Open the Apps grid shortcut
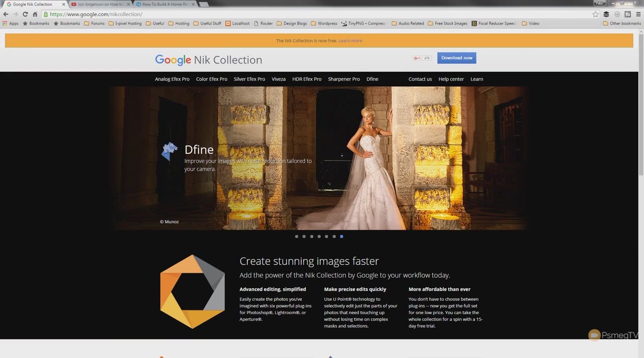Viewport: 644px width, 358px height. point(11,23)
